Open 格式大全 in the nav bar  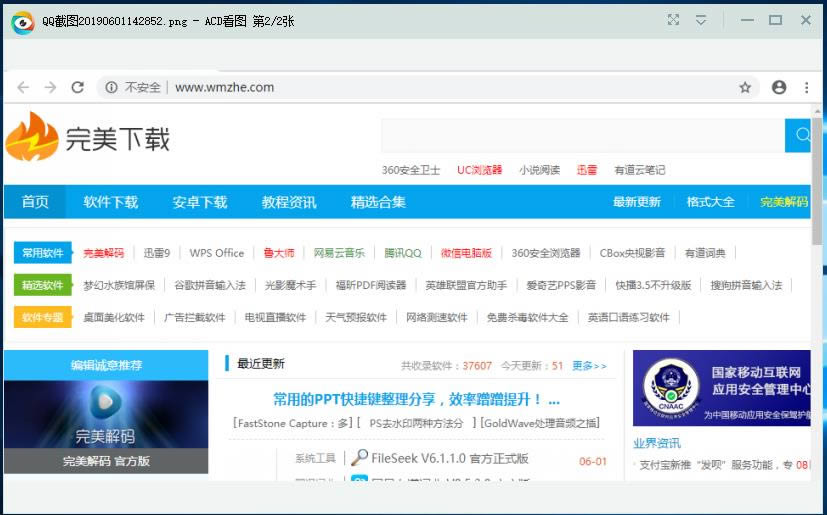point(710,202)
